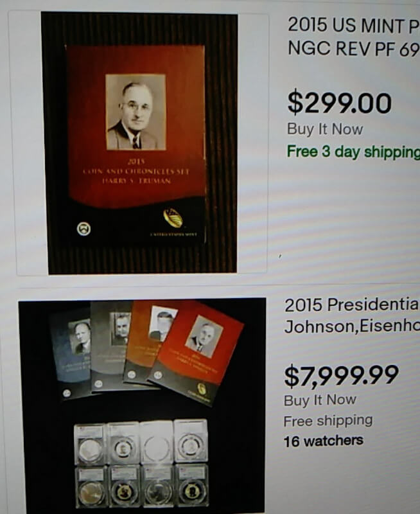Click Buy It Now under the $7,999.99 price

(320, 400)
